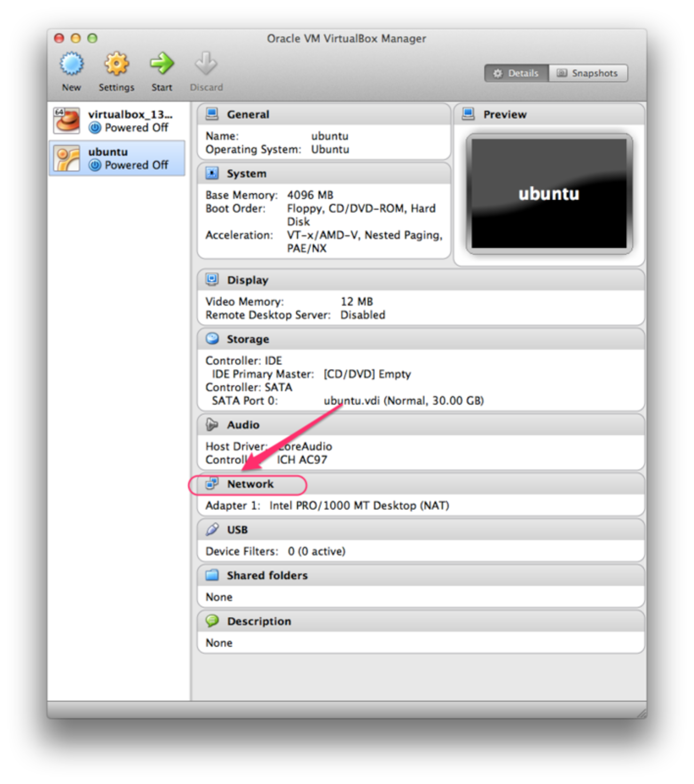Click the Display section icon
Viewport: 694px width, 784px height.
point(212,279)
